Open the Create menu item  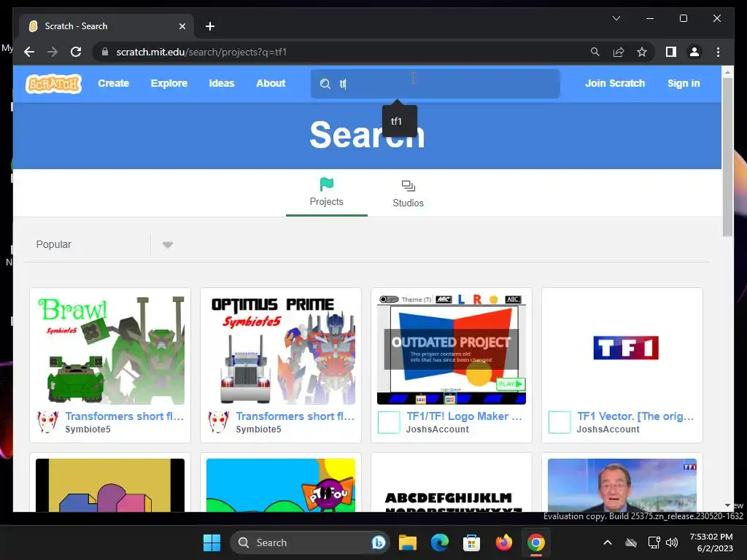(113, 83)
